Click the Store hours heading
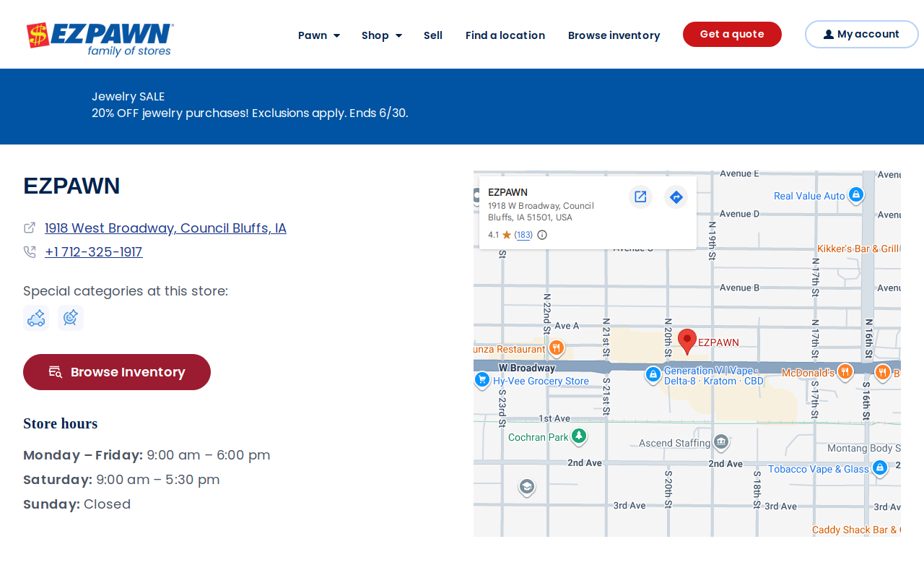The width and height of the screenshot is (924, 578). click(61, 423)
